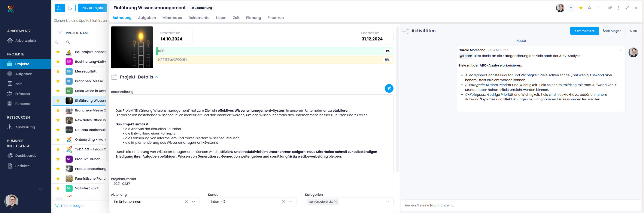Screen dimensions: 644x213
Task: Click the exclamation priority icon
Action: click(x=598, y=8)
